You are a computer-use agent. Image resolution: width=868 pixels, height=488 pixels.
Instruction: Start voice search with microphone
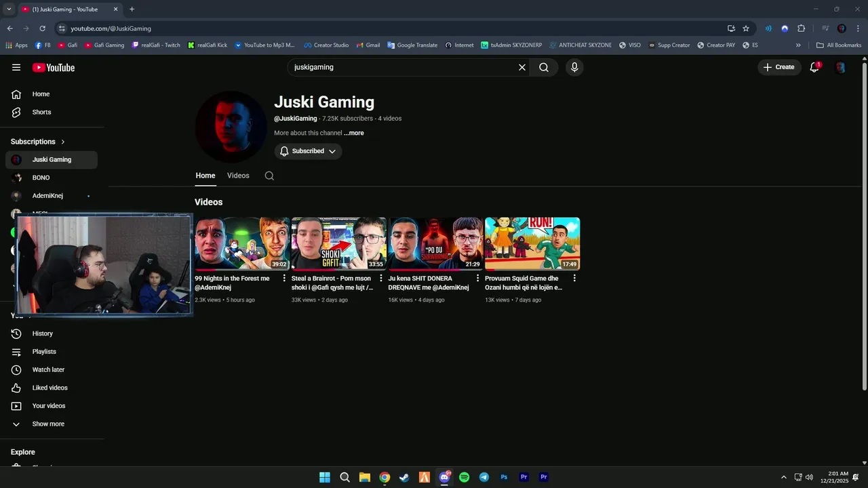pos(574,67)
